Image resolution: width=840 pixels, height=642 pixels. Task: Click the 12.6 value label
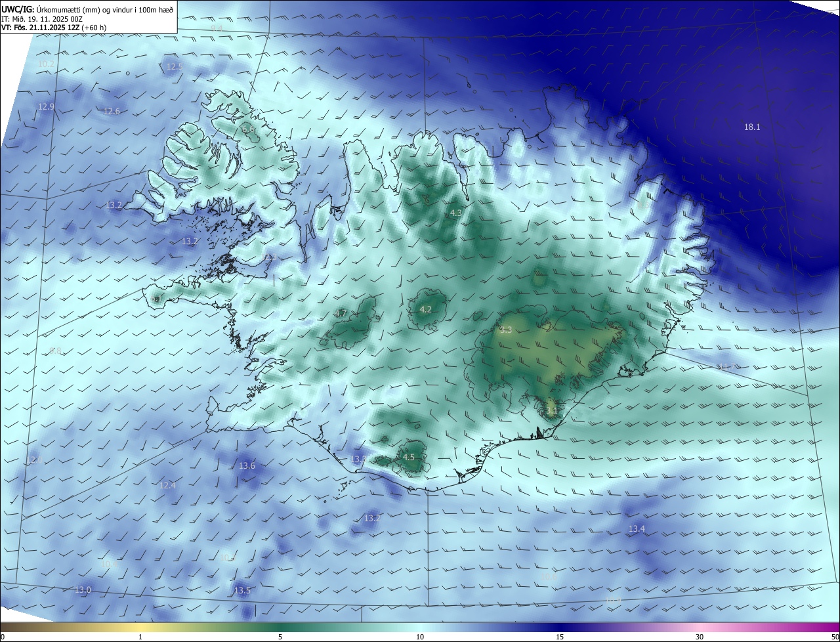[x=112, y=112]
